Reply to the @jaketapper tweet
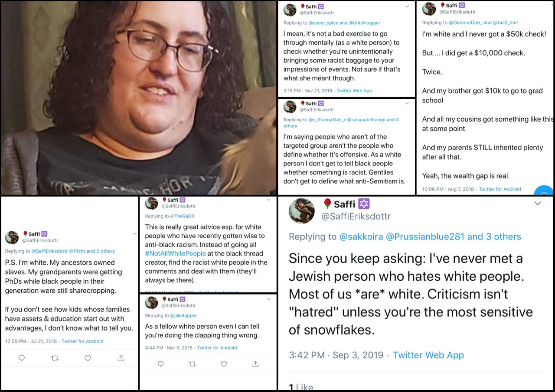 click(161, 364)
